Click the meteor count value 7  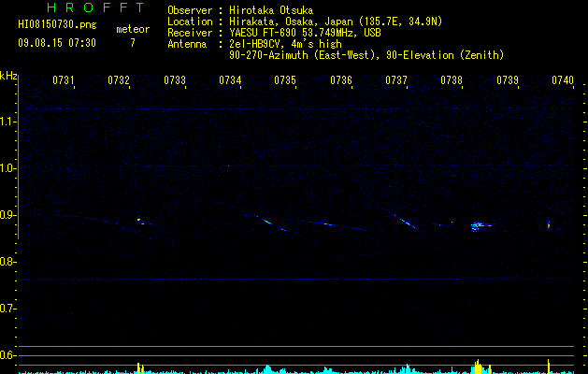tap(133, 43)
